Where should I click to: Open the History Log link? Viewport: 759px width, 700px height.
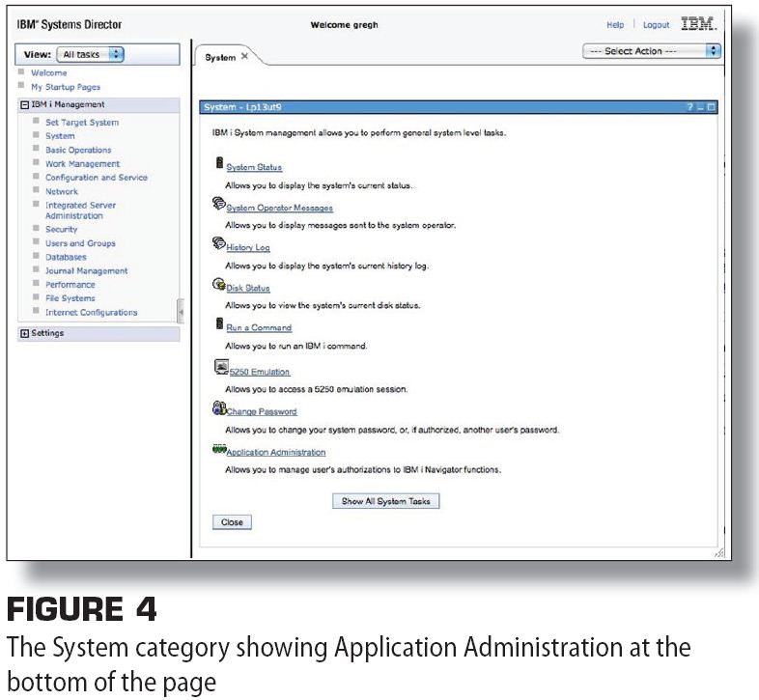(x=248, y=247)
